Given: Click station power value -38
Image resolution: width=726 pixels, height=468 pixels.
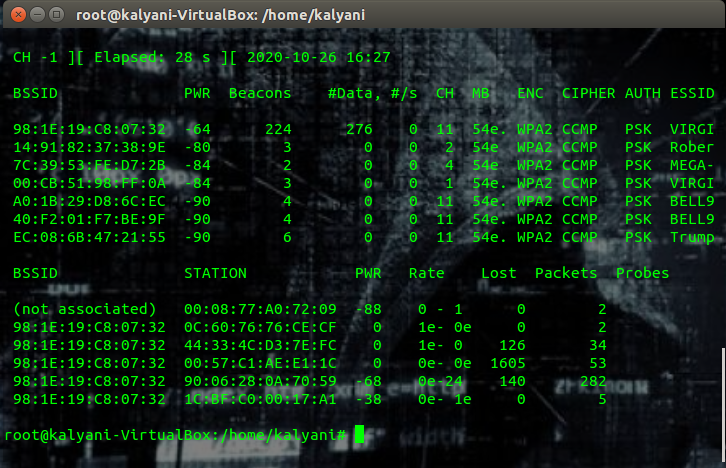Looking at the screenshot, I should tap(368, 399).
